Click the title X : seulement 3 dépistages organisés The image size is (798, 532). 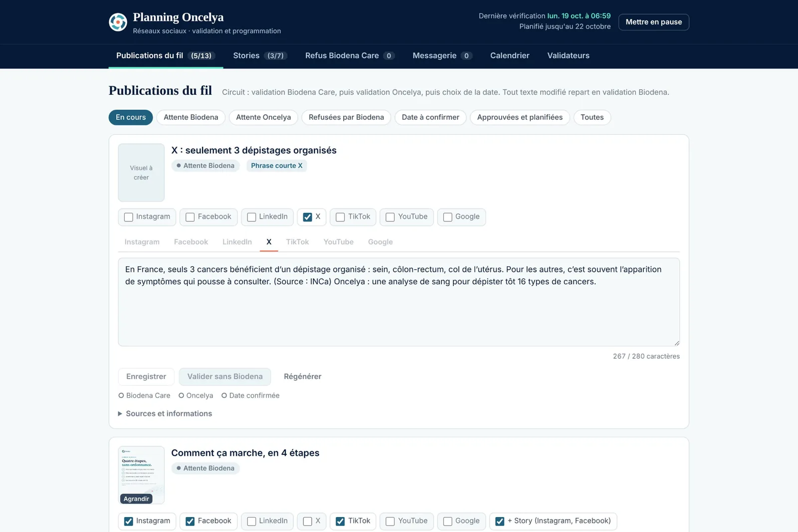[254, 150]
